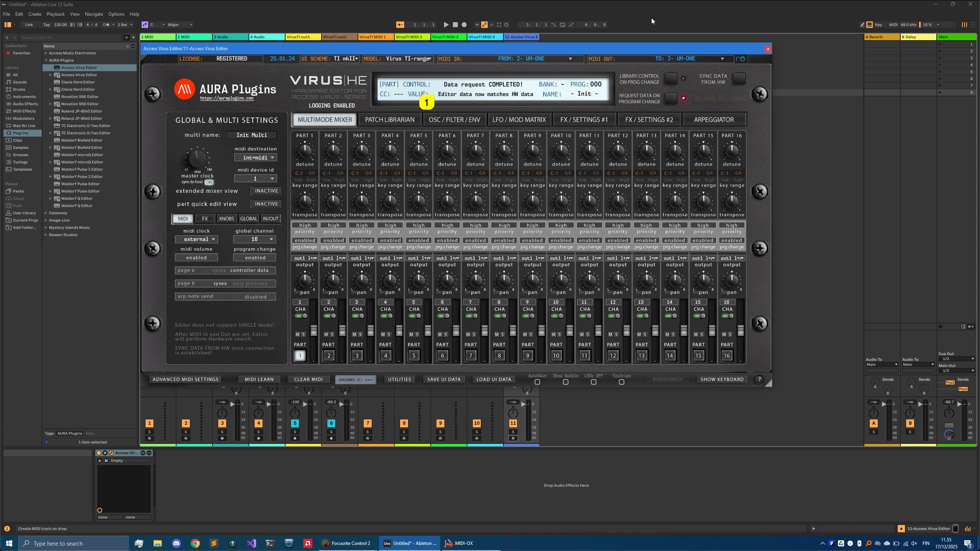The width and height of the screenshot is (980, 551).
Task: Open the midi clock external dropdown
Action: point(196,239)
